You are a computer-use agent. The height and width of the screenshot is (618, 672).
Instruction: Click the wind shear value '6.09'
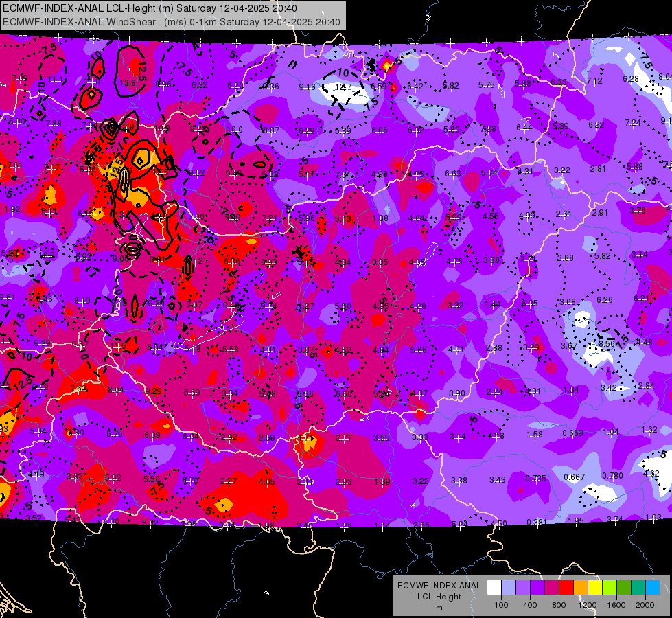coord(152,435)
